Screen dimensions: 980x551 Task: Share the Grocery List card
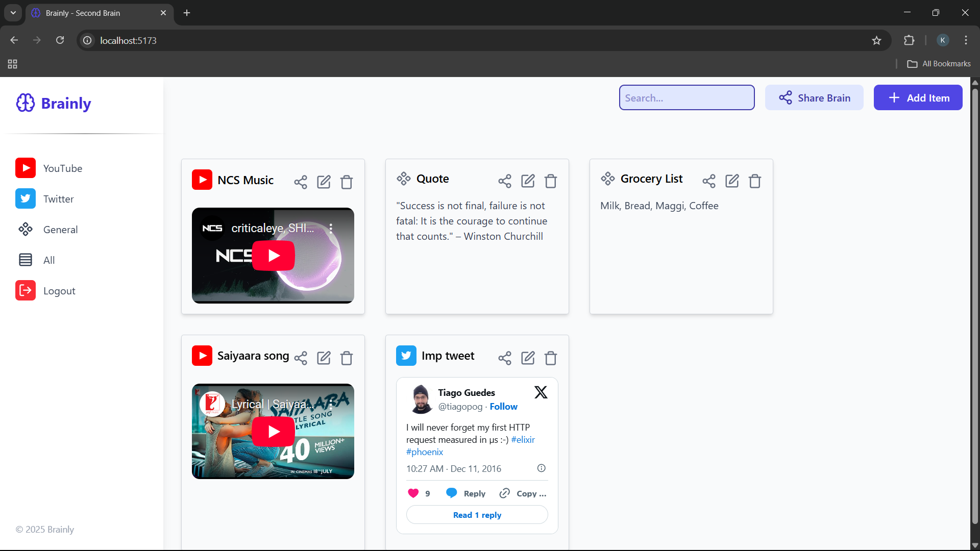point(708,181)
